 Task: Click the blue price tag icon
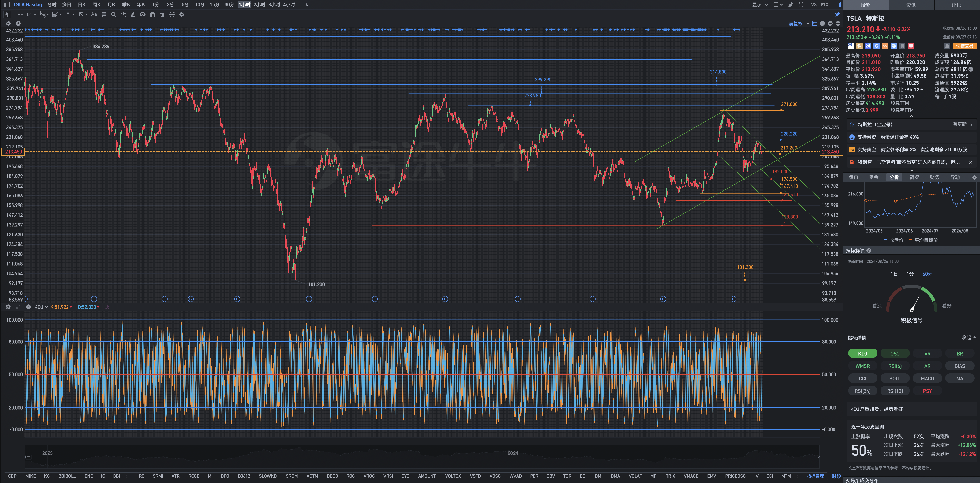tap(894, 46)
